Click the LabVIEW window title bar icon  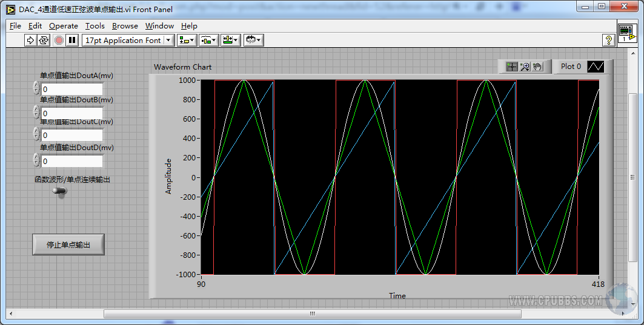11,10
